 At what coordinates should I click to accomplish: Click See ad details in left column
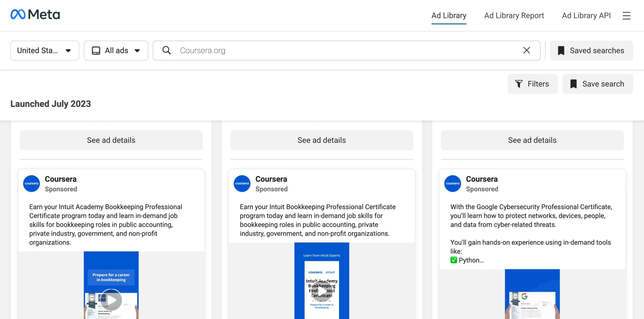pyautogui.click(x=111, y=140)
